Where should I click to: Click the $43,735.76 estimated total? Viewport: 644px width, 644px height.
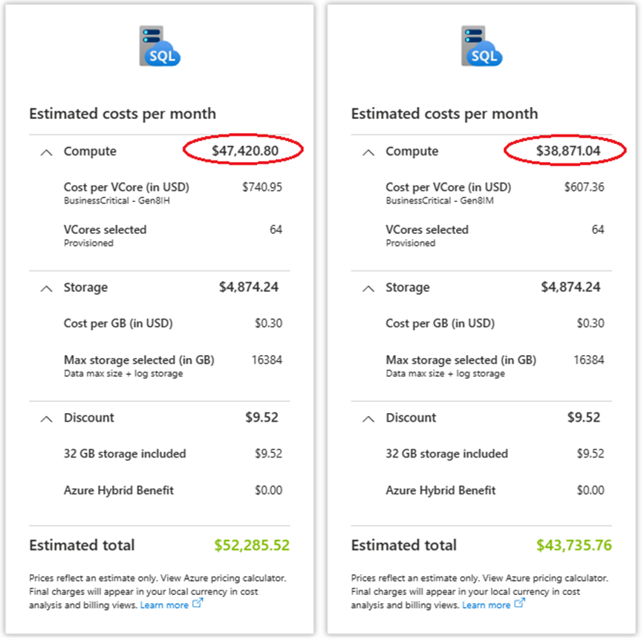click(573, 545)
